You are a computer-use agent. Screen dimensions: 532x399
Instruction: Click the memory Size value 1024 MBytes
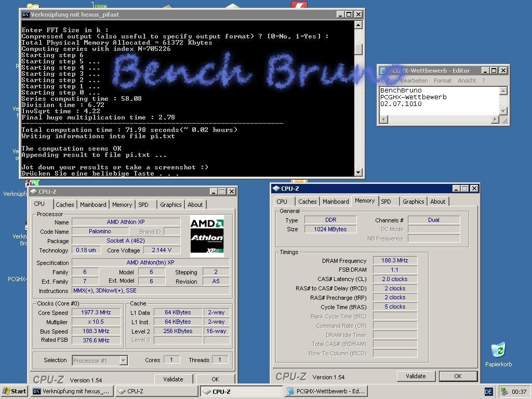pos(330,229)
